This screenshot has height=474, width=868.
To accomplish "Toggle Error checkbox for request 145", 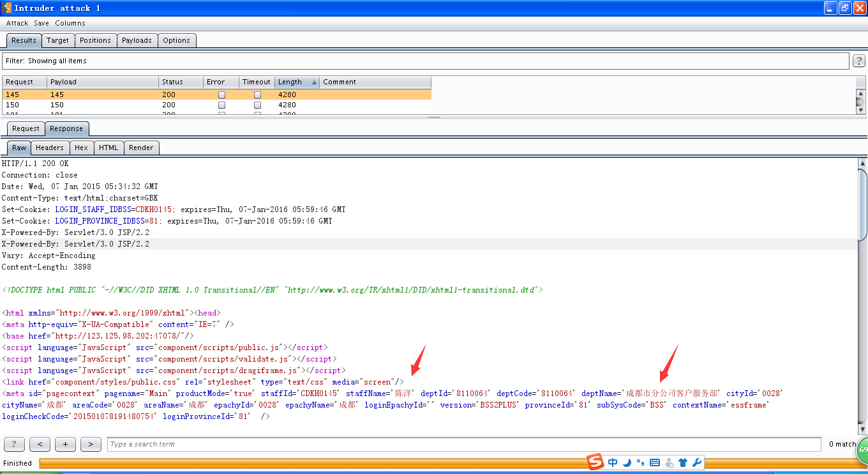I will [x=221, y=95].
